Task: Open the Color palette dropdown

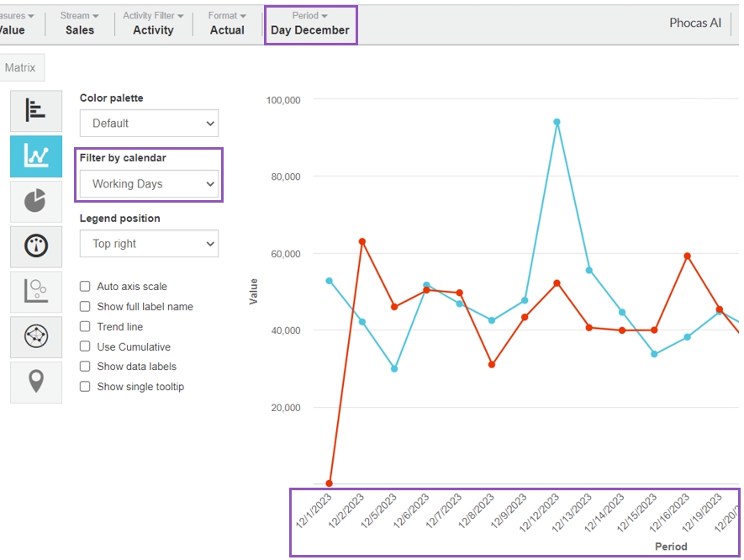Action: pos(149,124)
